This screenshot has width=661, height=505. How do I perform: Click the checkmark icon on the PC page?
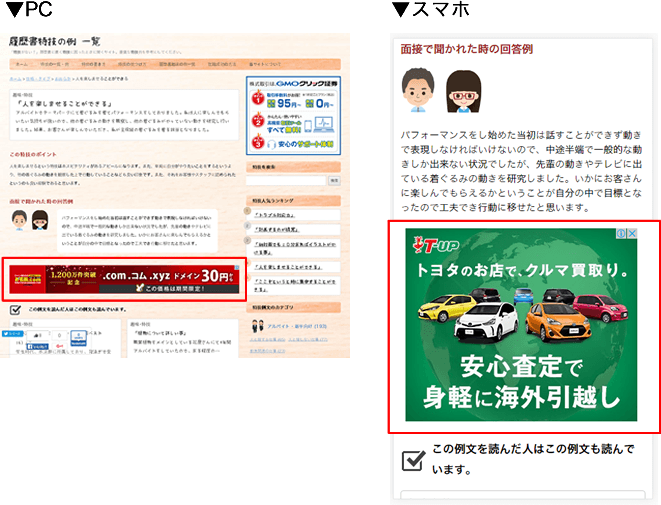15,310
